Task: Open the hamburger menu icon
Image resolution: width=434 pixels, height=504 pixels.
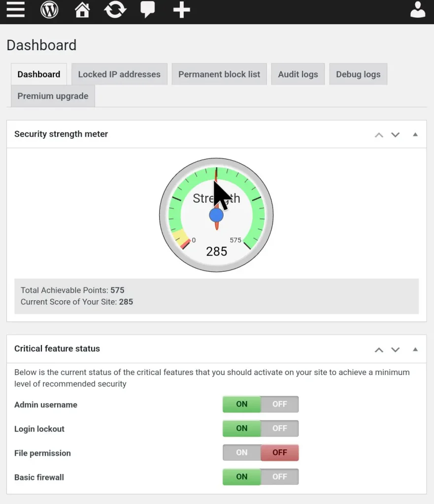Action: click(15, 10)
